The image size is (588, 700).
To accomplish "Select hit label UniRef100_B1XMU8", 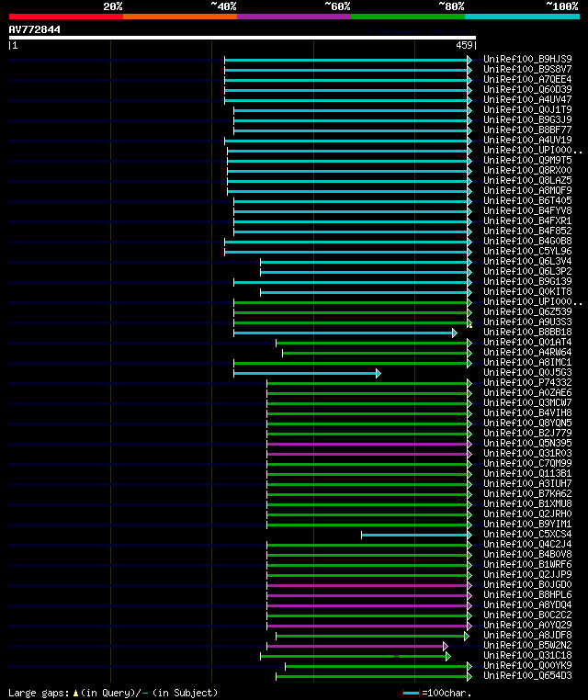I will [527, 503].
